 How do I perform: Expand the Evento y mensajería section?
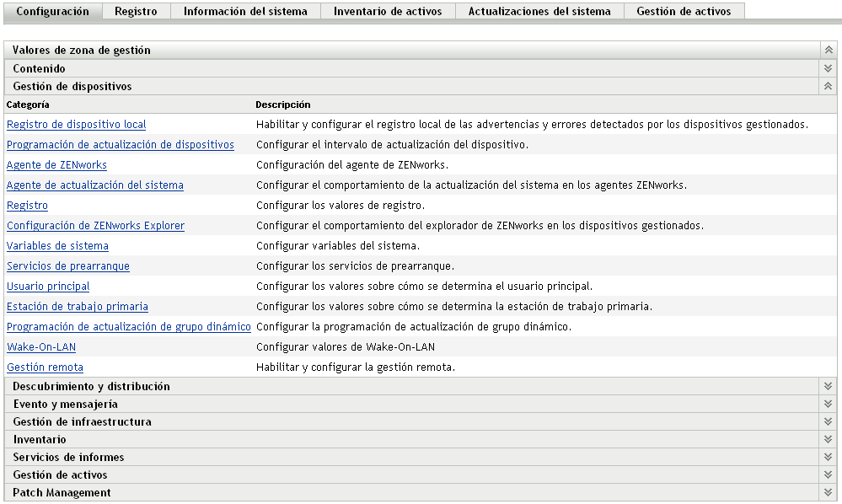[x=828, y=404]
